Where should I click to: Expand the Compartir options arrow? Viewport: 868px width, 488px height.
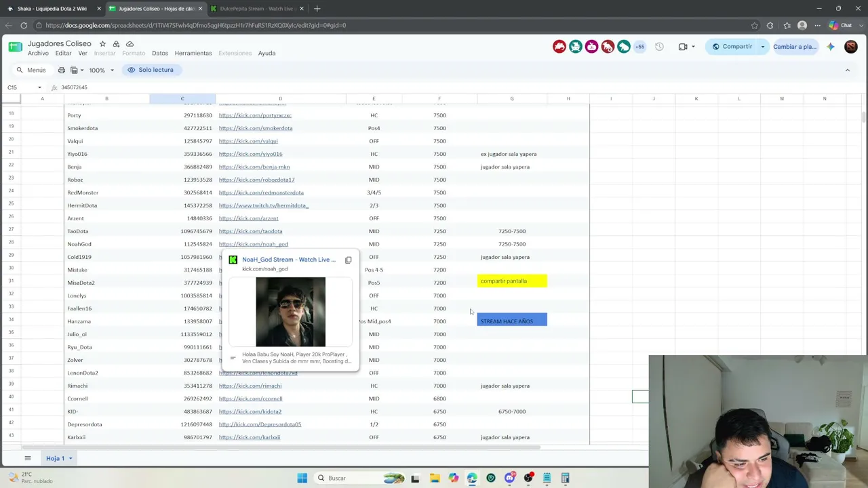[762, 47]
